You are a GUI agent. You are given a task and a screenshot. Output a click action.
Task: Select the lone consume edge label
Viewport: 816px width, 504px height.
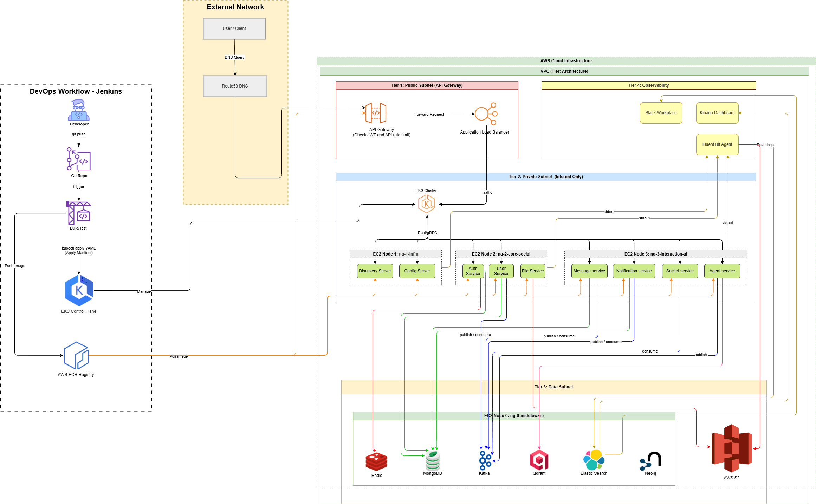[650, 351]
